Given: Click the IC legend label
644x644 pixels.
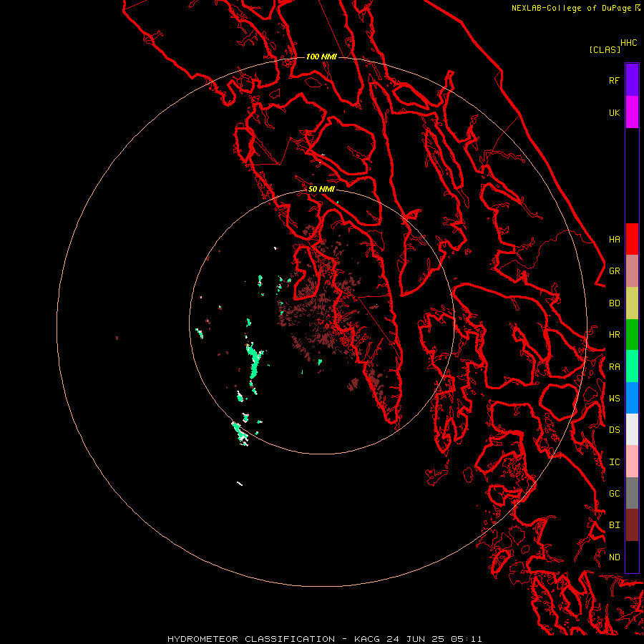Looking at the screenshot, I should click(x=614, y=462).
